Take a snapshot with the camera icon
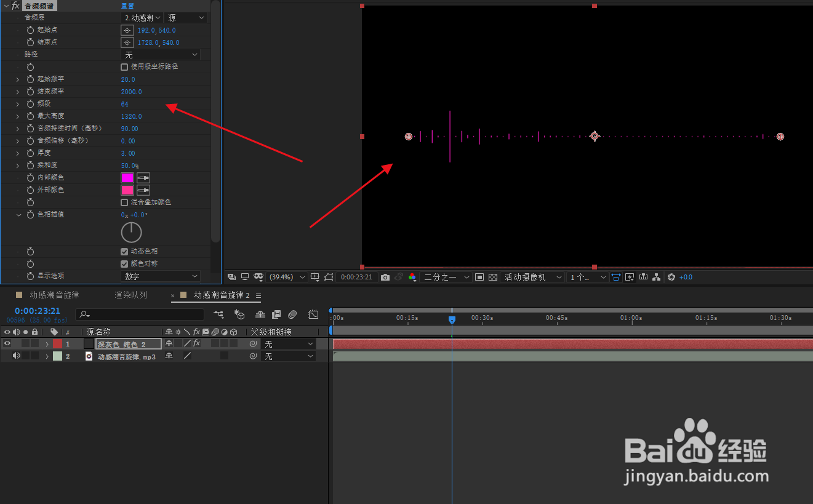813x504 pixels. 385,278
